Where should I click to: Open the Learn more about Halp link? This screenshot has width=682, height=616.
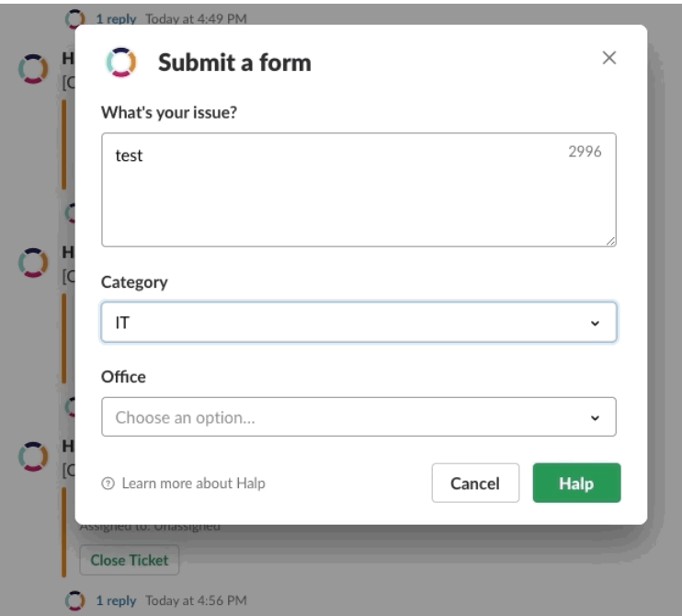(193, 484)
